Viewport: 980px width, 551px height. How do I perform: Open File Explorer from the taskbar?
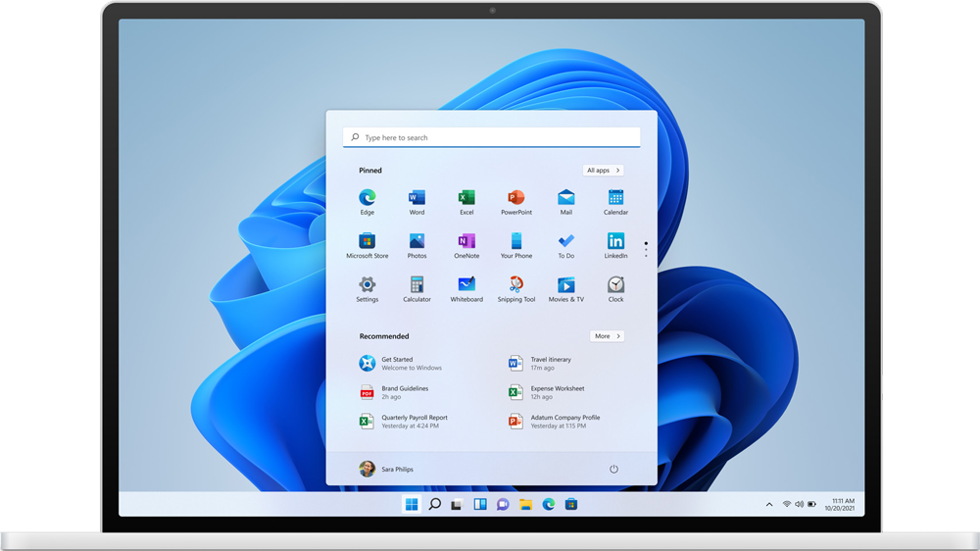click(525, 504)
